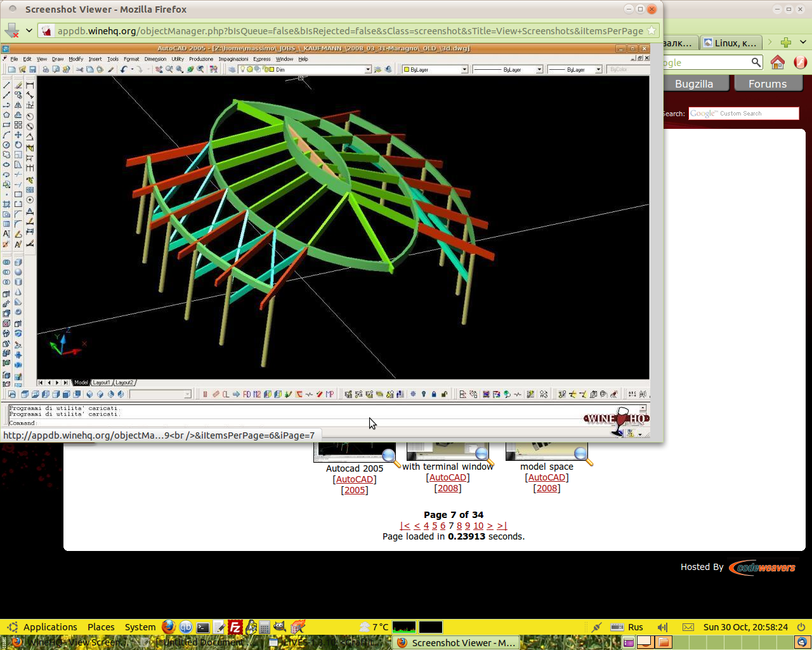Click the bookmark star in address bar
This screenshot has width=812, height=650.
pyautogui.click(x=652, y=30)
